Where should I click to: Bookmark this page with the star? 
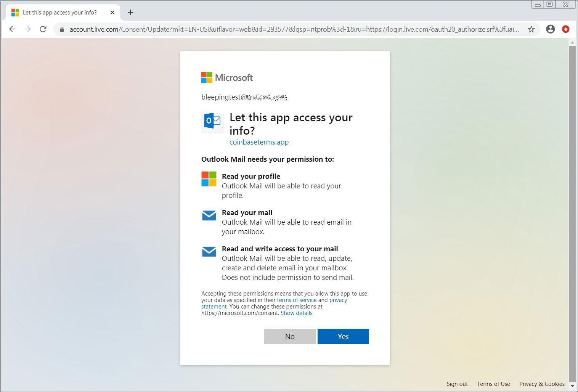(531, 29)
